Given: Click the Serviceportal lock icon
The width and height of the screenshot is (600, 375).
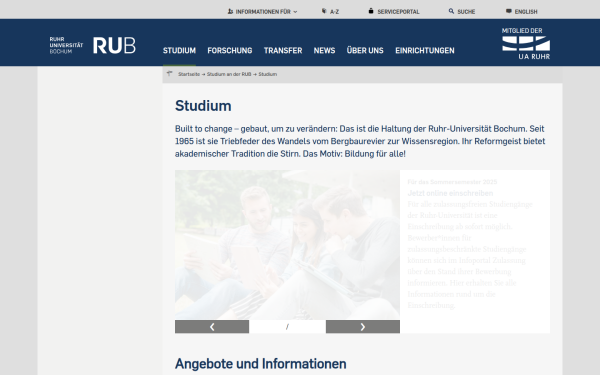Looking at the screenshot, I should click(370, 11).
